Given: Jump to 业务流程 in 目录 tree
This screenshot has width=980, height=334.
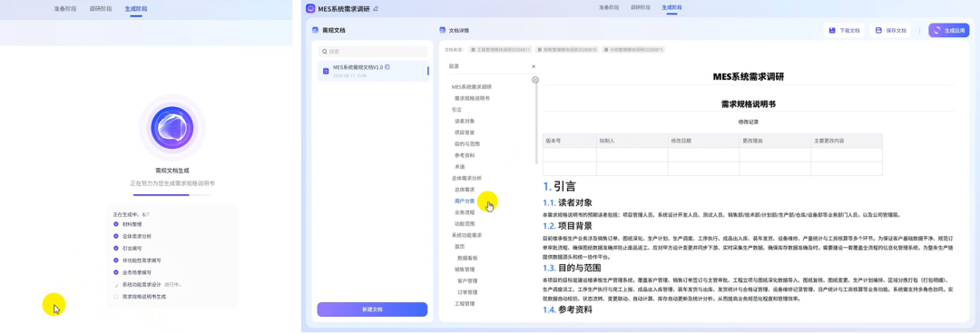Looking at the screenshot, I should (465, 212).
